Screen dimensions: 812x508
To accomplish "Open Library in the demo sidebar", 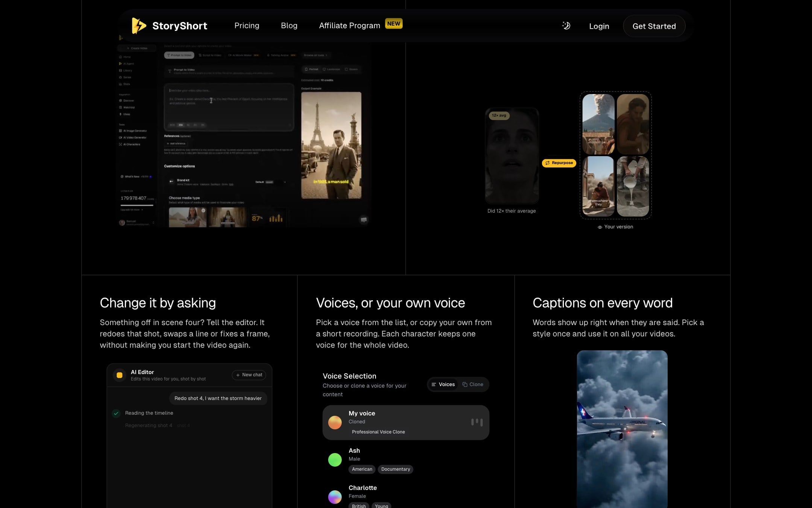I will (126, 70).
